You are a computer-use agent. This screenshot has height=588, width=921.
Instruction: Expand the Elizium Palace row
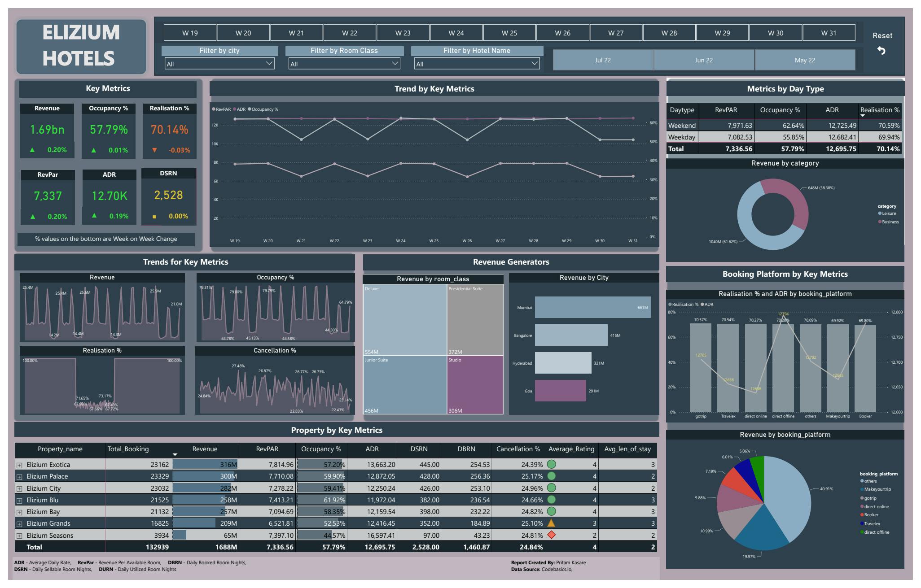tap(19, 477)
